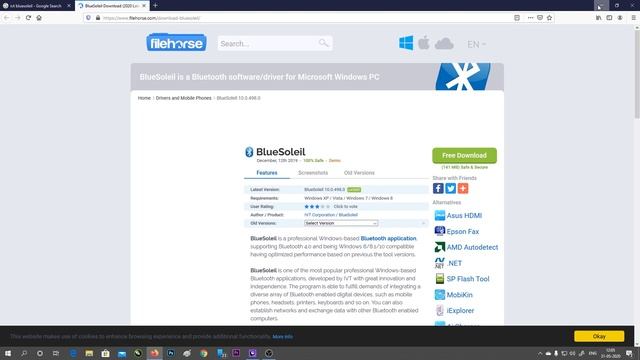Open Windows Start menu

7,353
